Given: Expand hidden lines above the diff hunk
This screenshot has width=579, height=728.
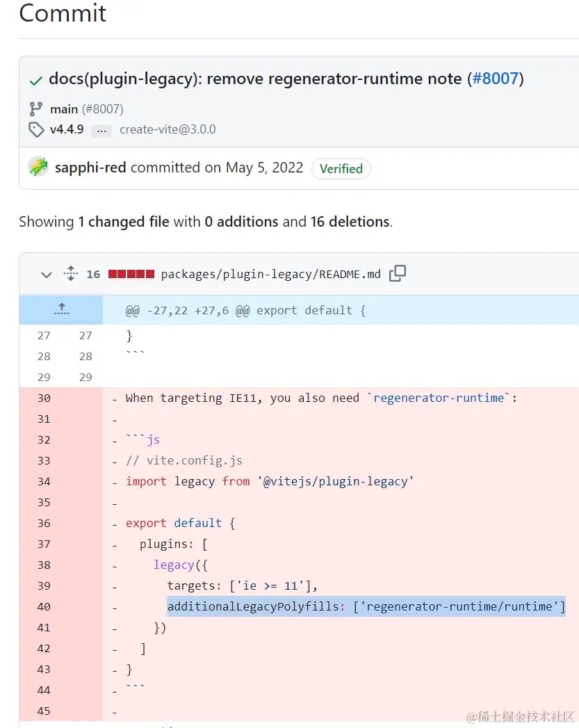Looking at the screenshot, I should tap(61, 309).
